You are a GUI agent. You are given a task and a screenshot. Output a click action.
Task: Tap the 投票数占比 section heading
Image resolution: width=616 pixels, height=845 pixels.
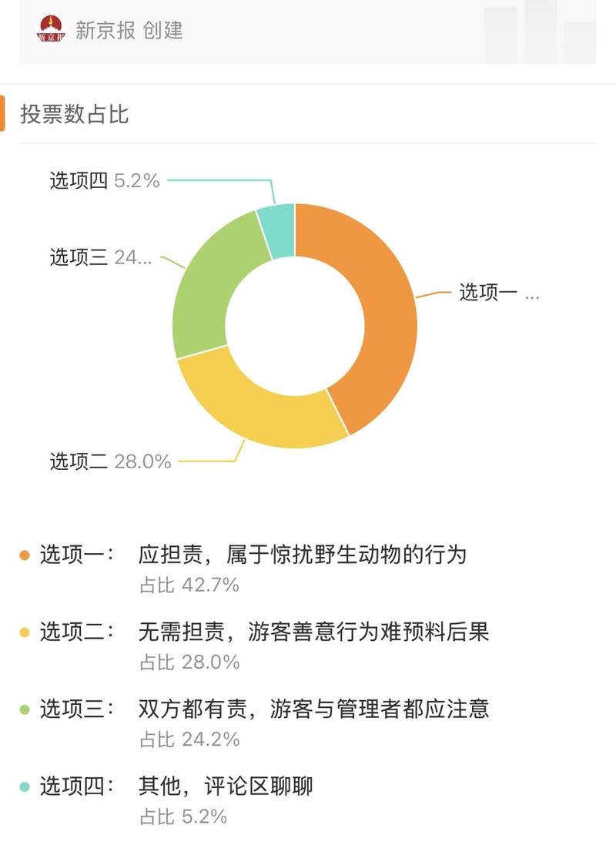(x=75, y=114)
